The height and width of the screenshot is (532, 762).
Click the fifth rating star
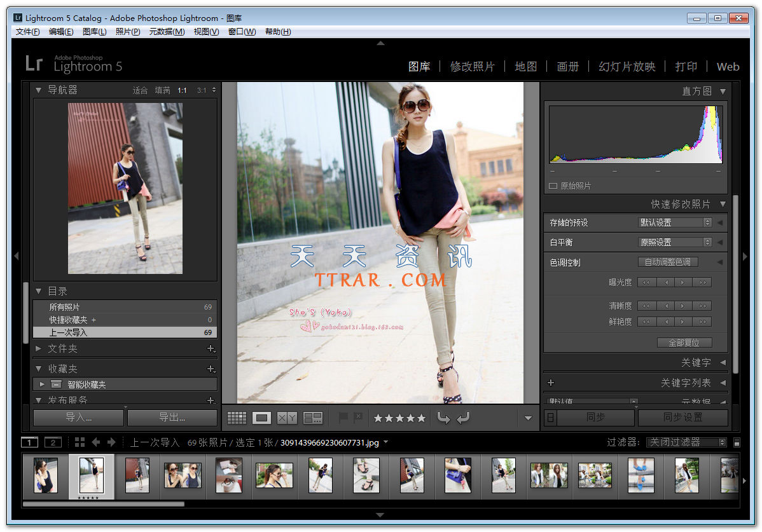(x=420, y=418)
